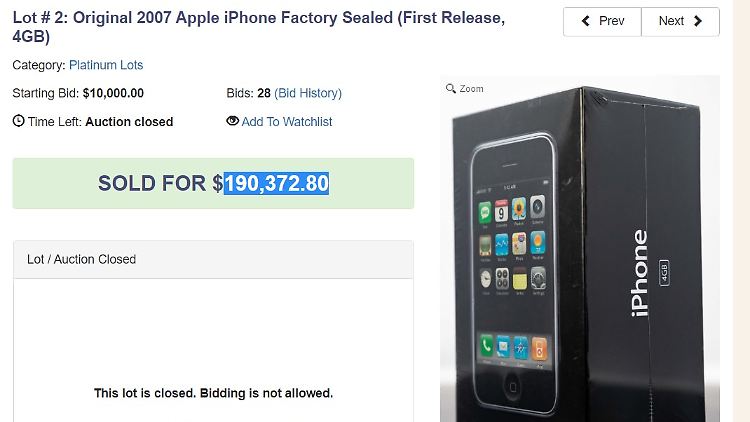Click the left chevron on Prev button
This screenshot has width=750, height=422.
pos(585,21)
